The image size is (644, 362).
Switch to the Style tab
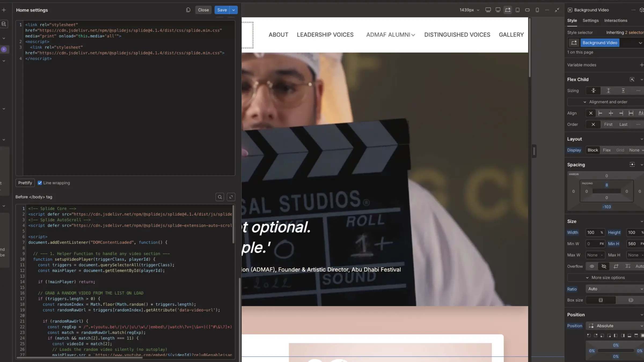(x=572, y=21)
